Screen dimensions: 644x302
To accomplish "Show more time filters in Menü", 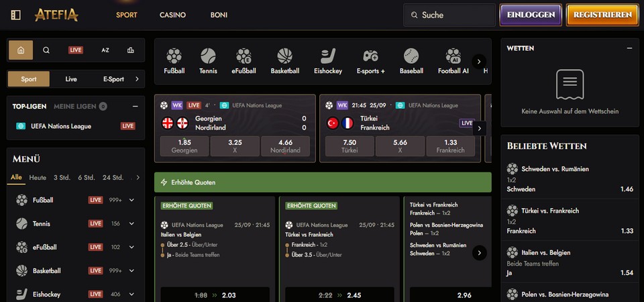I will pyautogui.click(x=138, y=177).
